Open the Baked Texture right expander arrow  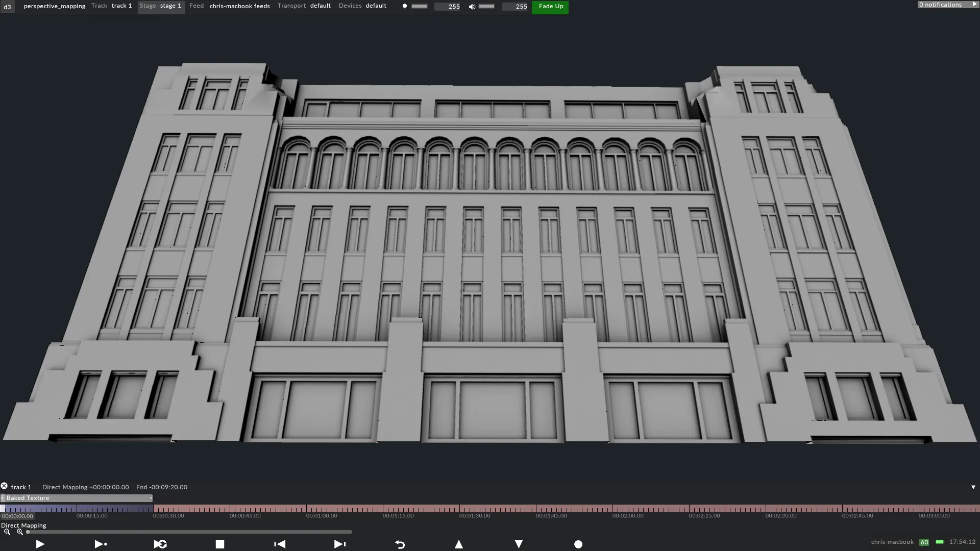[151, 498]
